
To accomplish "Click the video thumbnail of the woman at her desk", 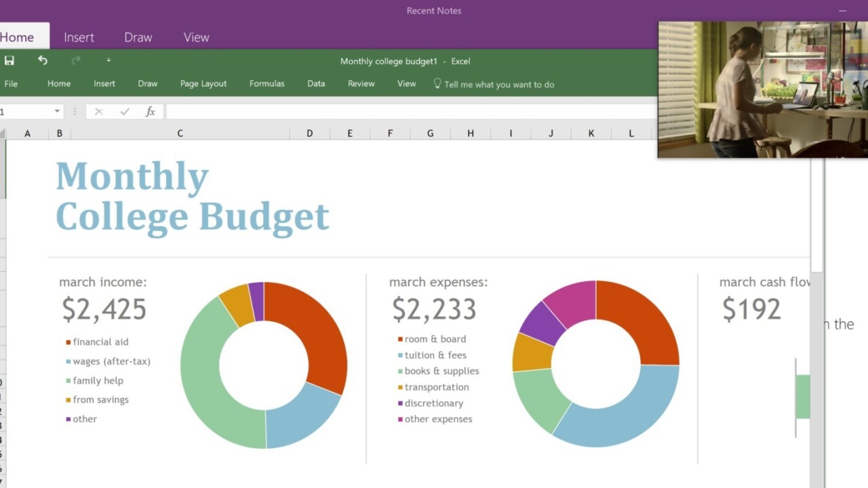I will tap(762, 89).
